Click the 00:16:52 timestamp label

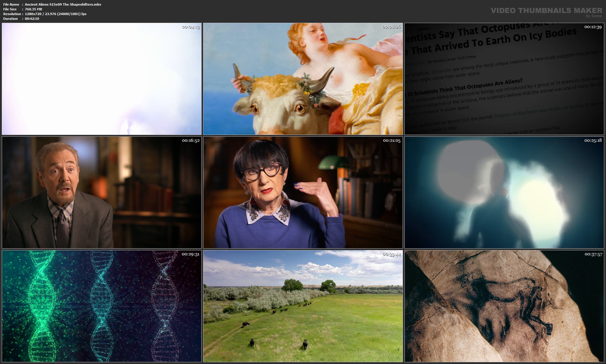click(x=191, y=141)
